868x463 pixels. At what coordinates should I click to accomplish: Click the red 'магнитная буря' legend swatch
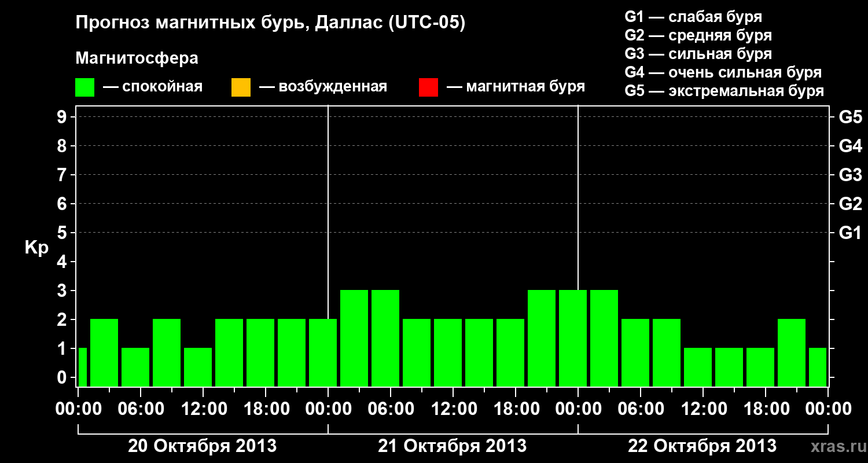[x=428, y=87]
